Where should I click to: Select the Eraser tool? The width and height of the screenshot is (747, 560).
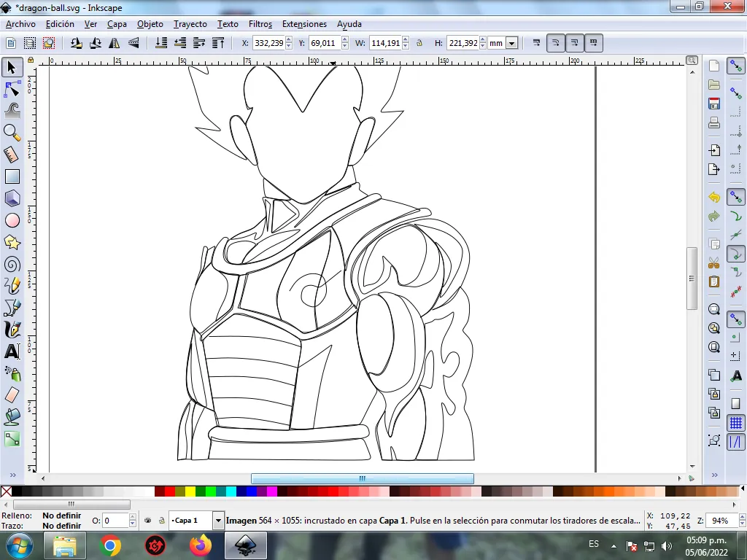12,394
